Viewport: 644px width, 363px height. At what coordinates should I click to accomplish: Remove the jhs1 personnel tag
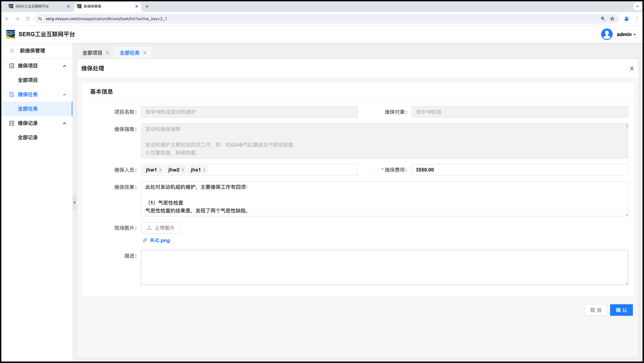[204, 170]
